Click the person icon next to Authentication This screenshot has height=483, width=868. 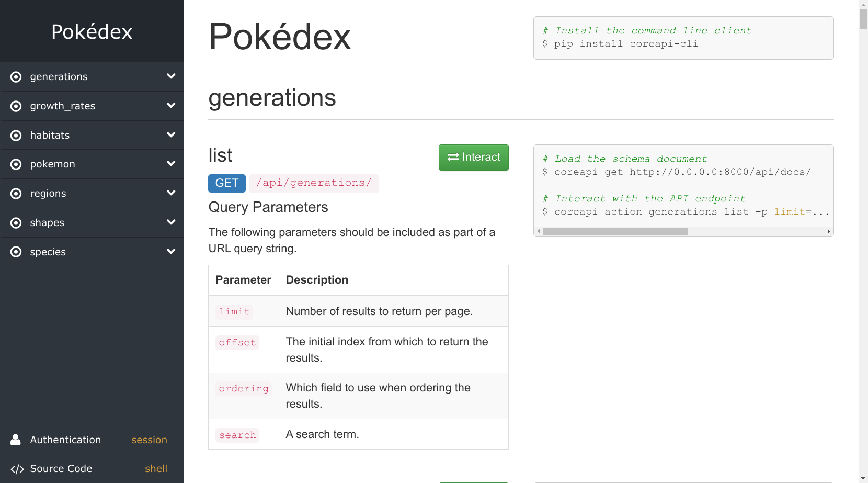pyautogui.click(x=15, y=440)
